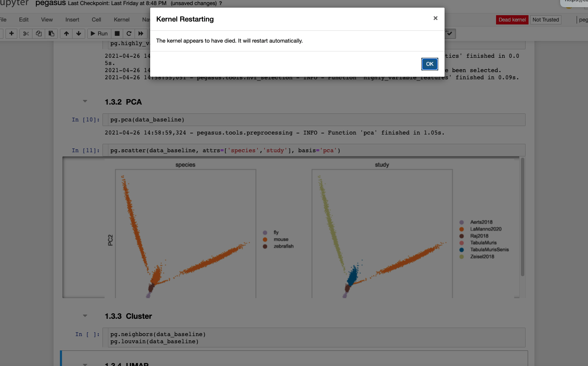The width and height of the screenshot is (588, 366).
Task: Interrupt the kernel with the stop icon
Action: [116, 34]
